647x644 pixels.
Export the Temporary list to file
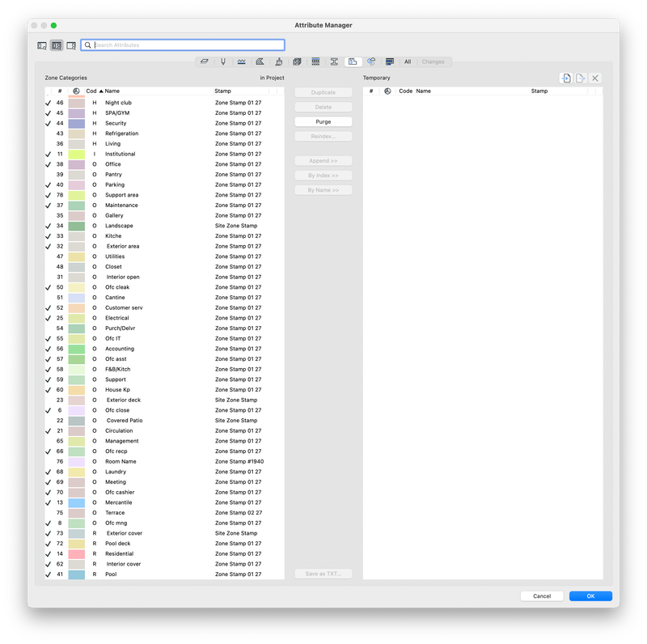coord(581,78)
